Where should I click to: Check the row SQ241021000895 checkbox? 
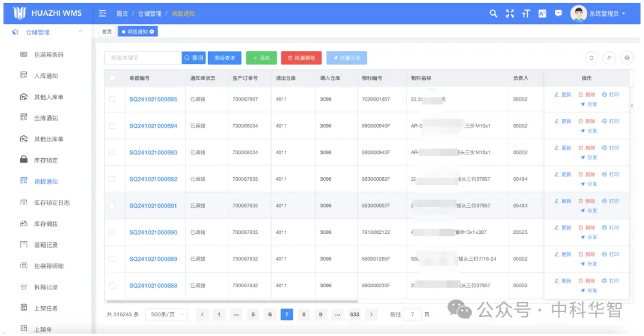point(112,99)
